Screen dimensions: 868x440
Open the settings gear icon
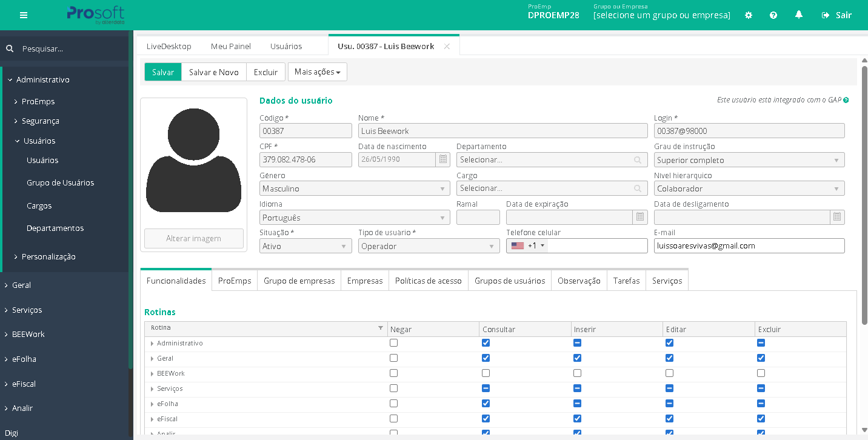click(749, 15)
